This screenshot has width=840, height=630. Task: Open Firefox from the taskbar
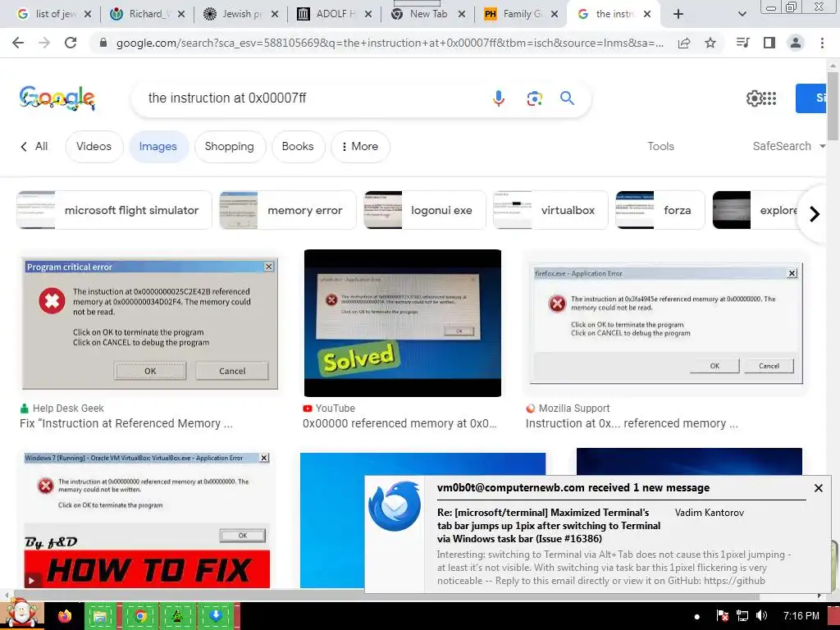[64, 616]
